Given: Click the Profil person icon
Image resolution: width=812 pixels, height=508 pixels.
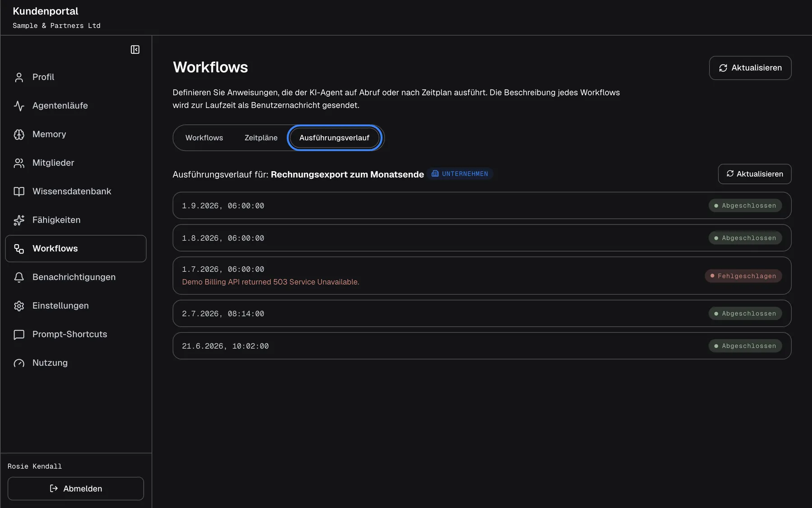Looking at the screenshot, I should pyautogui.click(x=19, y=77).
